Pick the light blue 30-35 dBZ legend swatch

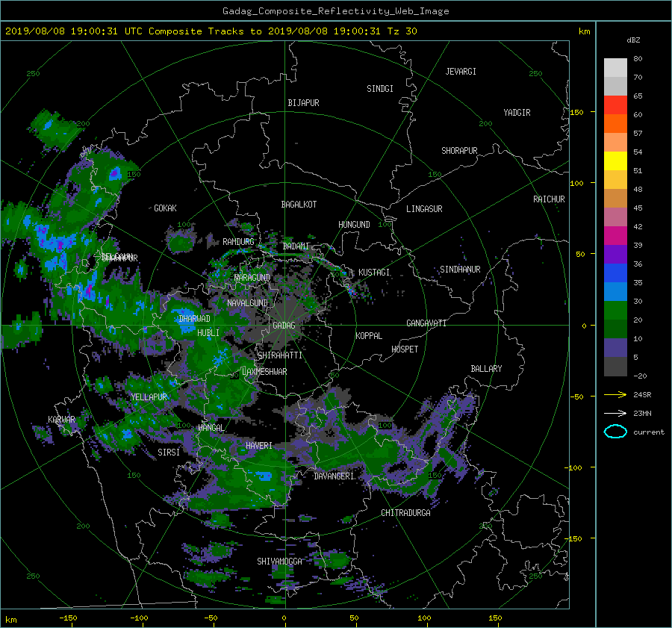[615, 292]
